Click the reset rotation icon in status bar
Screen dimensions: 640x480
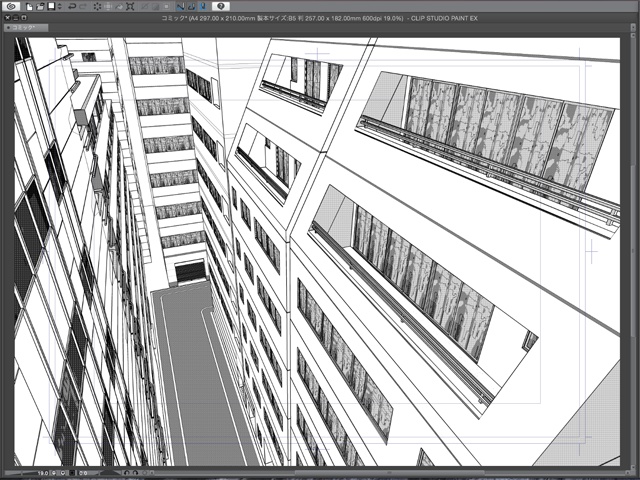pyautogui.click(x=144, y=473)
